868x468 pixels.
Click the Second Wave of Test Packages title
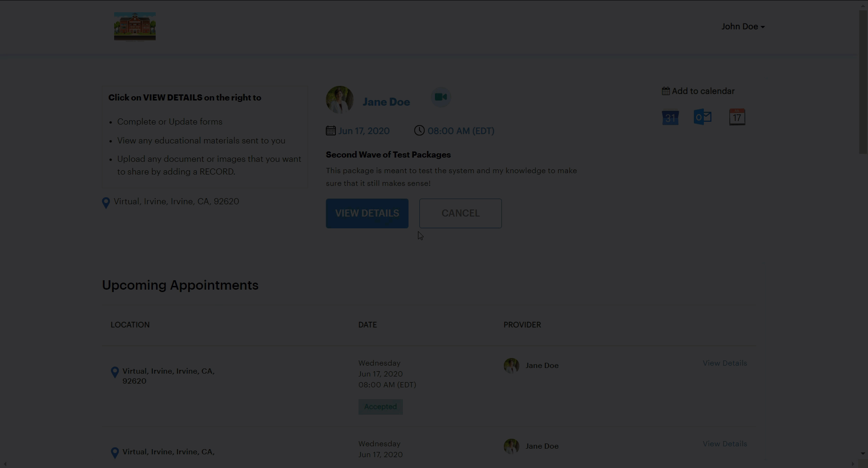[388, 155]
